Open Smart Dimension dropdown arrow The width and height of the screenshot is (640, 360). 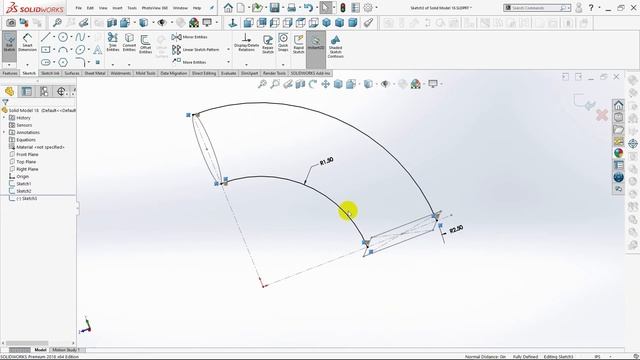[27, 64]
